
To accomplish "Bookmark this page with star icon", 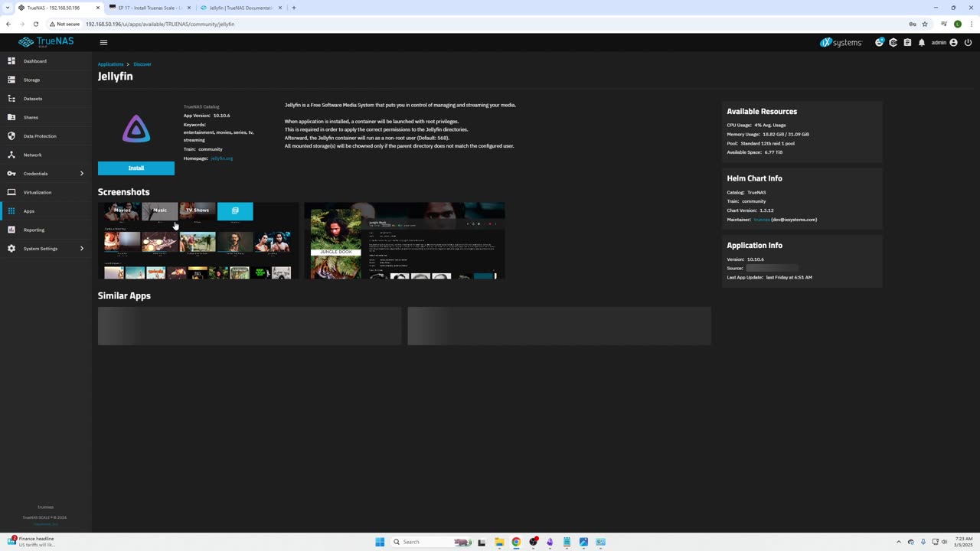I will tap(925, 24).
